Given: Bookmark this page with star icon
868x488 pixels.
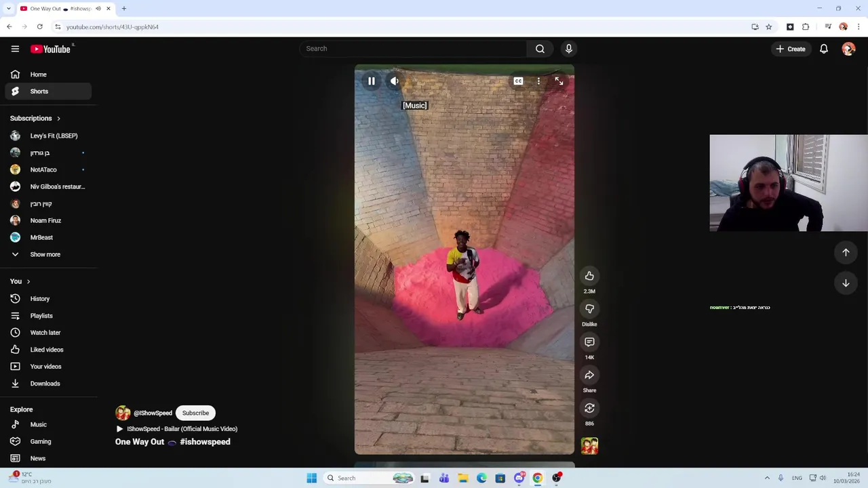Looking at the screenshot, I should [768, 27].
